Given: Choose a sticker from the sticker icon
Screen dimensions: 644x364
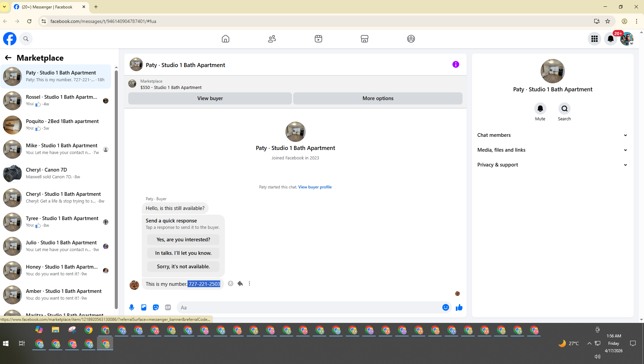Looking at the screenshot, I should coord(156,307).
